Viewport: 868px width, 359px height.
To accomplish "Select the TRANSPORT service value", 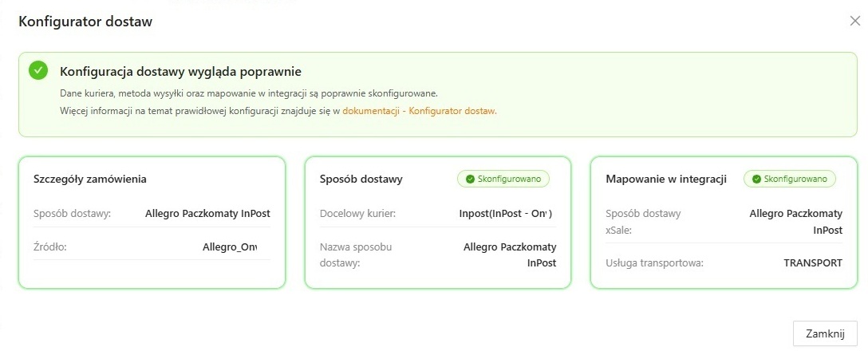I will (812, 262).
